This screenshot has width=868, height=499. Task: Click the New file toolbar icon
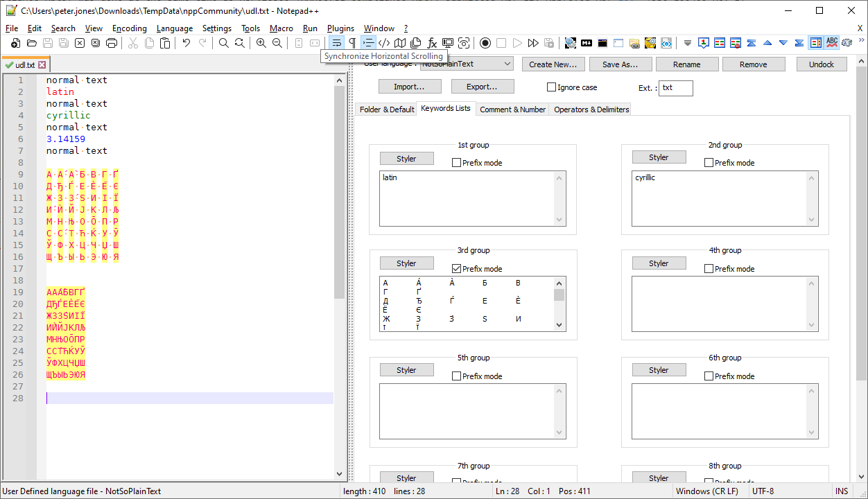pos(15,43)
